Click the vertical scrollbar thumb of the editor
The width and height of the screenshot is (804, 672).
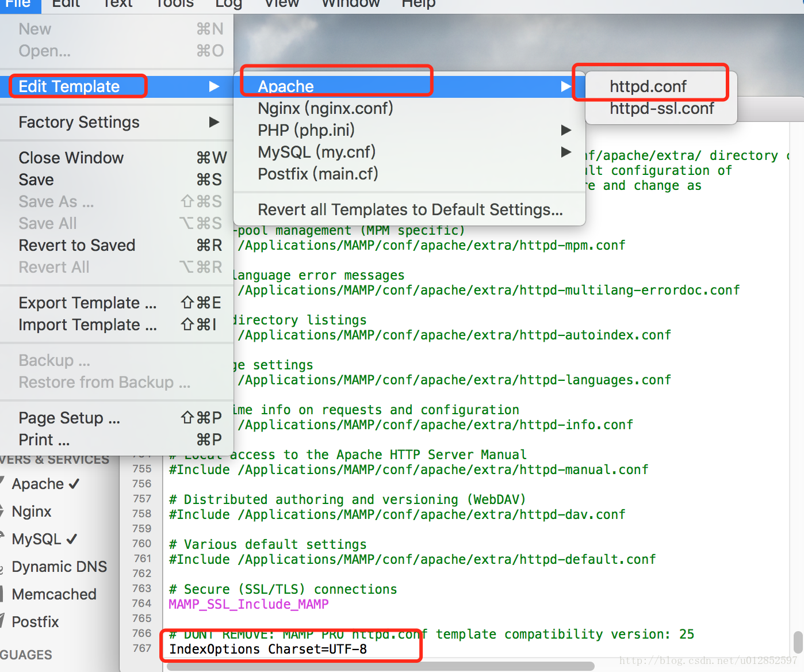[x=798, y=642]
